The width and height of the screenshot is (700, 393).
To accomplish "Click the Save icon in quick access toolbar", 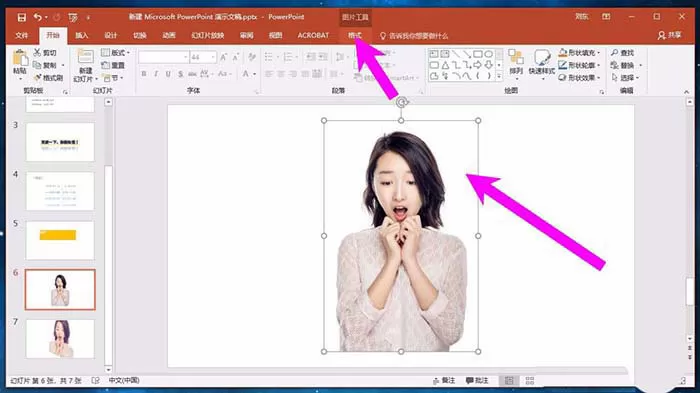I will [x=21, y=17].
